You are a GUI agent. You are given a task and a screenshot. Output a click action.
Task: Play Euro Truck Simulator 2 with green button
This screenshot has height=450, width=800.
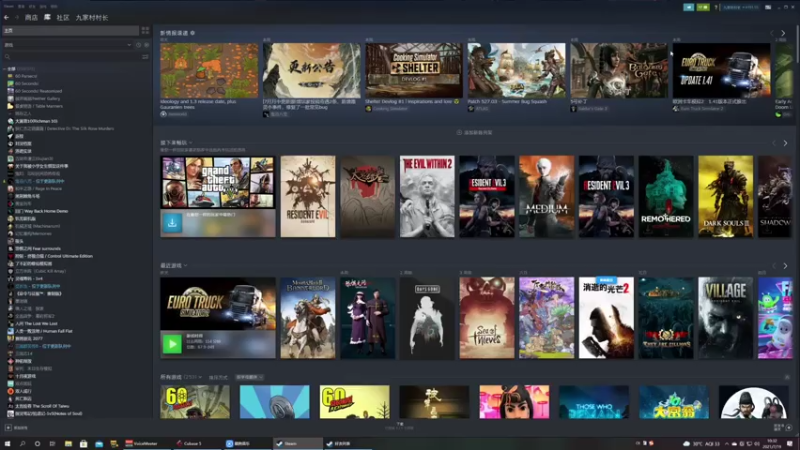point(172,344)
